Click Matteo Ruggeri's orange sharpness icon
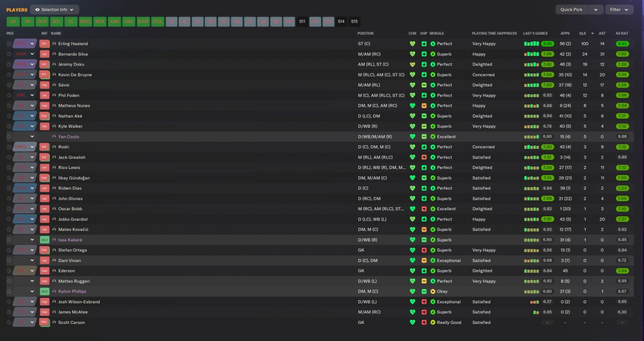Viewport: 644px width, 341px height. [x=424, y=281]
